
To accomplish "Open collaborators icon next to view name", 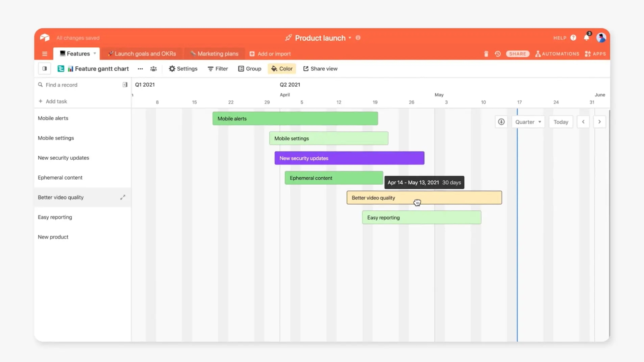I will 153,69.
